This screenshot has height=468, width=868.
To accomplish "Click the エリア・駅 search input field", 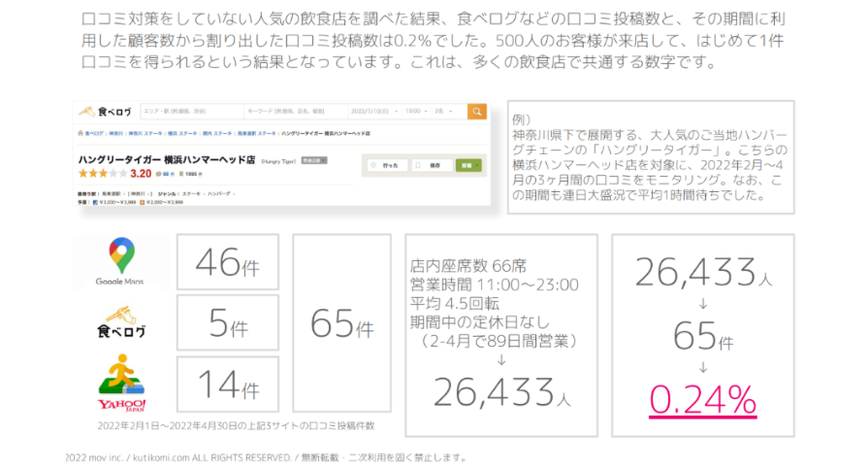I will 192,112.
